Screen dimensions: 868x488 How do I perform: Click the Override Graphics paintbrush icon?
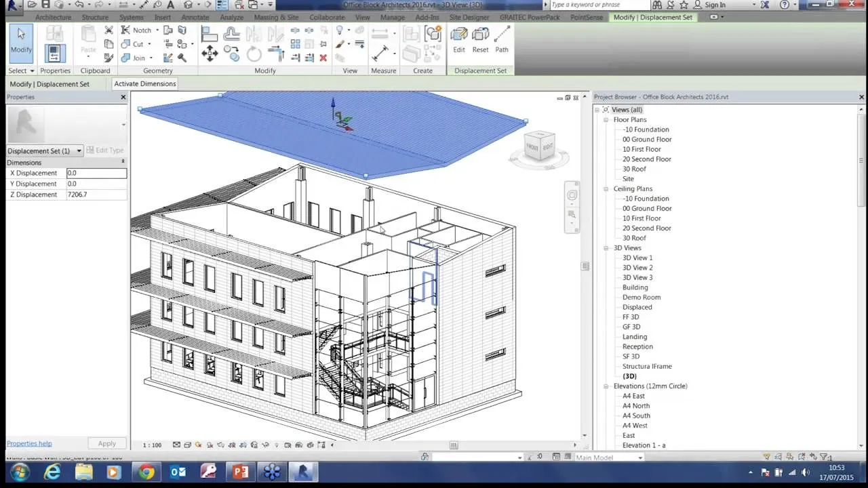(x=340, y=44)
